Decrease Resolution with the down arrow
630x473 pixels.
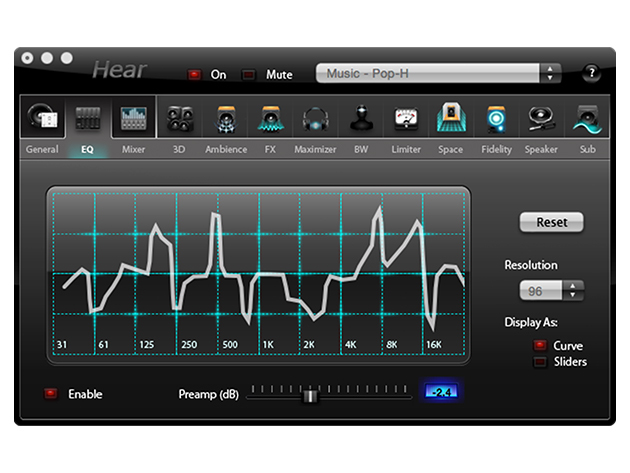(573, 295)
